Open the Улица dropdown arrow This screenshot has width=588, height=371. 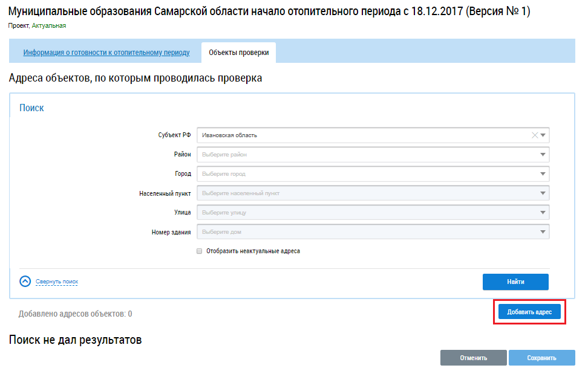[x=543, y=213]
